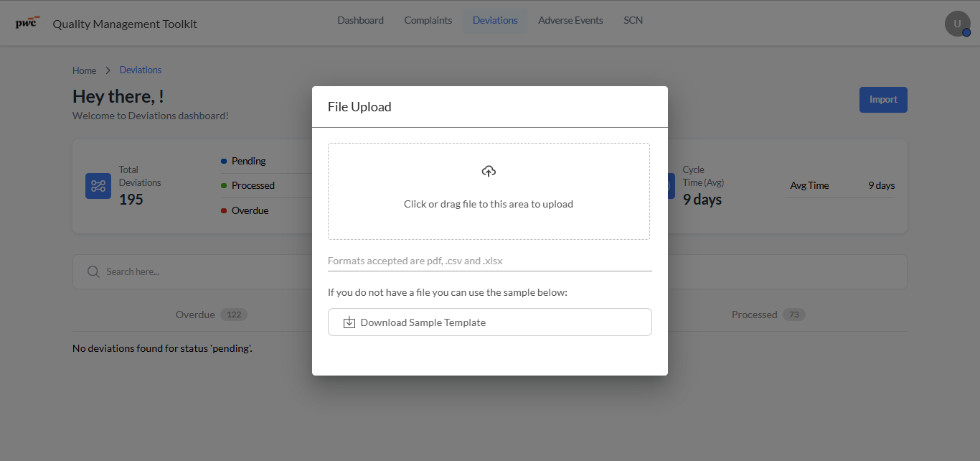Select the Deviations nav item
980x461 pixels.
click(x=495, y=20)
